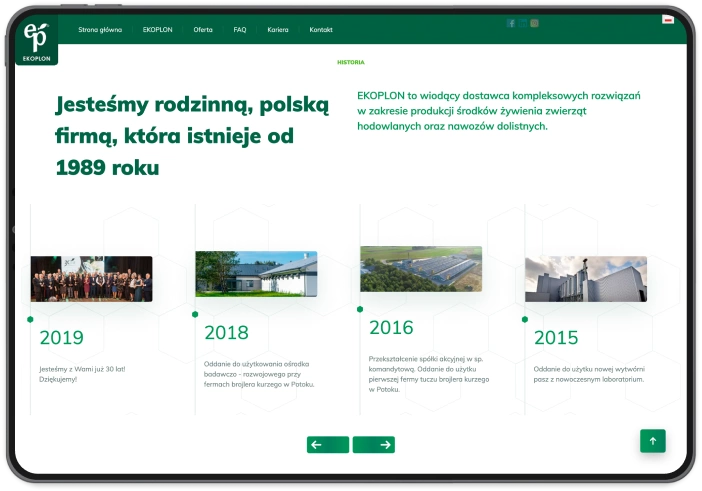Select the 2018 timeline dot marker
Viewport: 702px width, 491px height.
click(195, 314)
